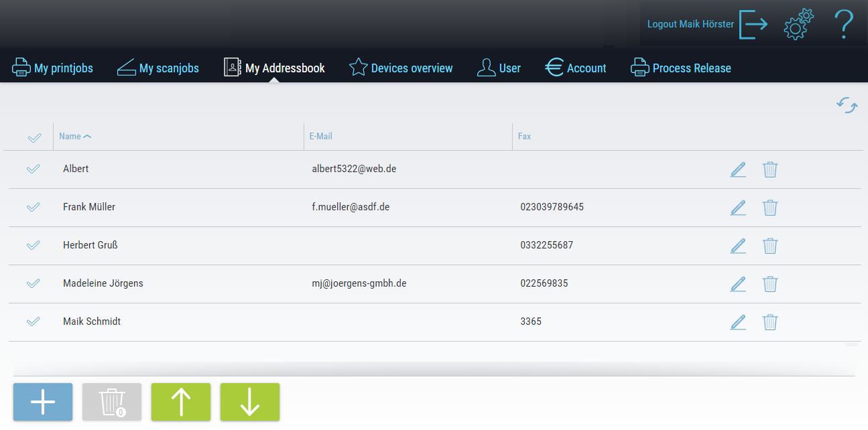Sort by the Fax column header
The image size is (868, 430).
coord(524,137)
